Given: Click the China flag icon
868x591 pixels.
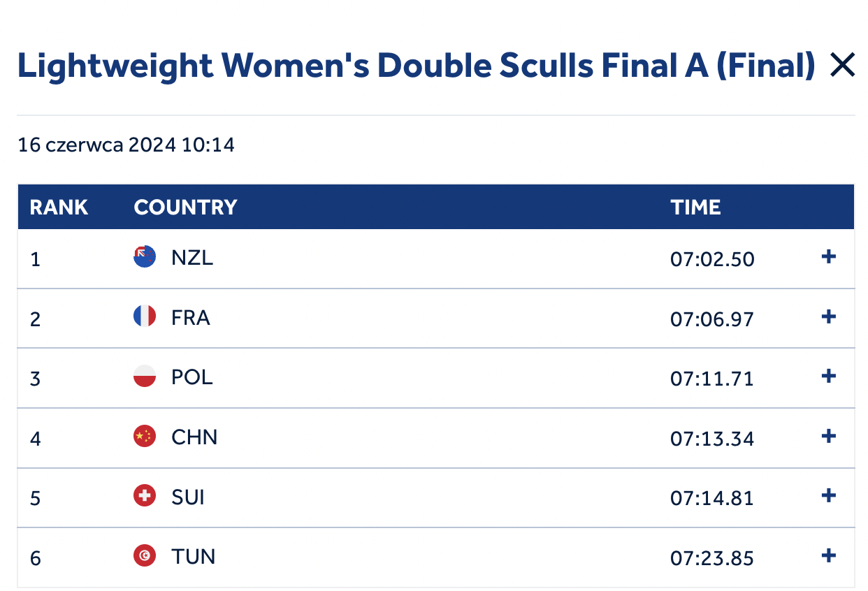Looking at the screenshot, I should pos(145,437).
